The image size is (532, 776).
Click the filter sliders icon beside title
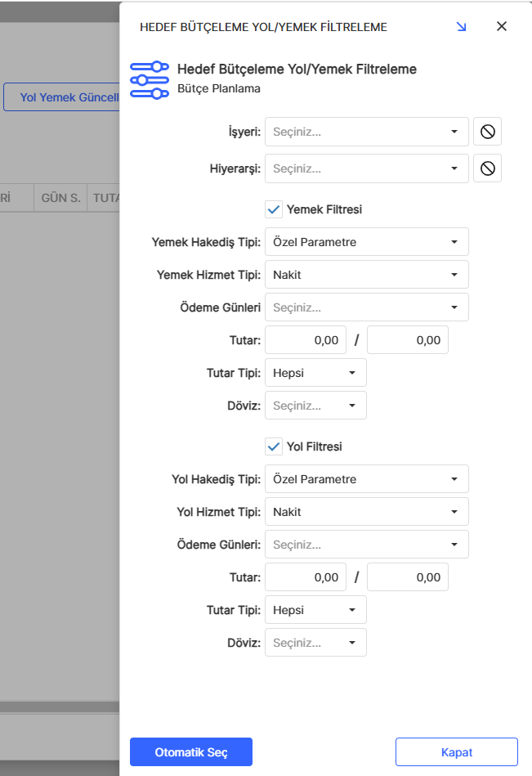149,79
